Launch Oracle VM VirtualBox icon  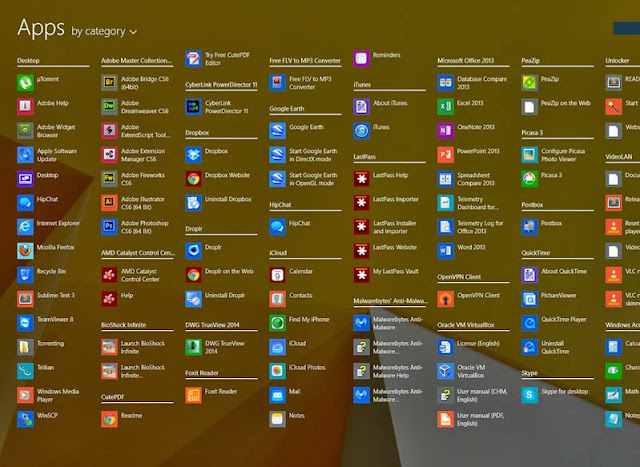click(x=446, y=371)
